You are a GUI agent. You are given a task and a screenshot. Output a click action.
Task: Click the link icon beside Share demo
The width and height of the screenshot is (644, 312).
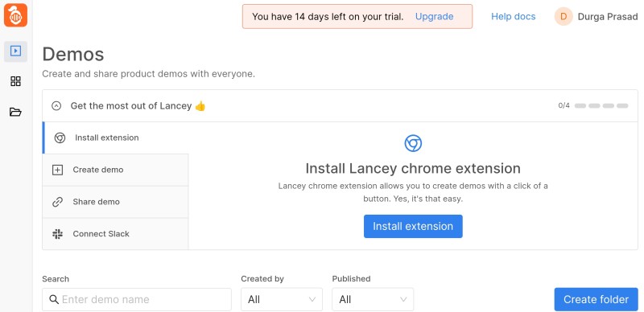point(57,202)
